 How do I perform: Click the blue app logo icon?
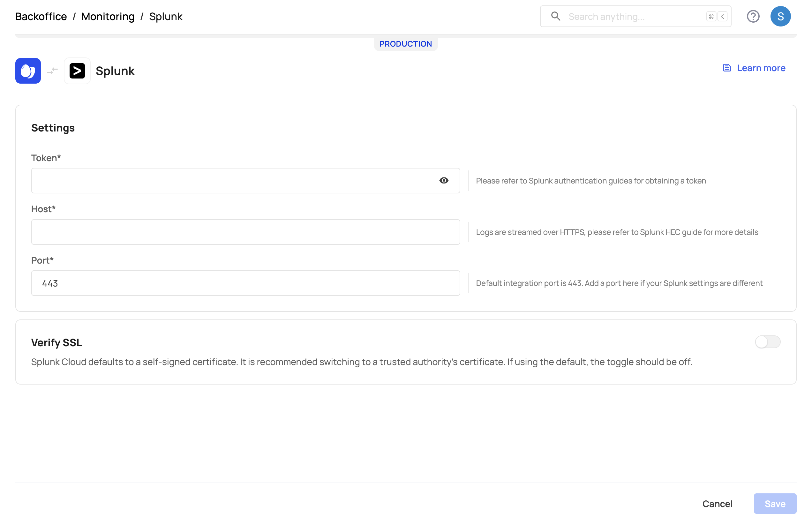28,71
